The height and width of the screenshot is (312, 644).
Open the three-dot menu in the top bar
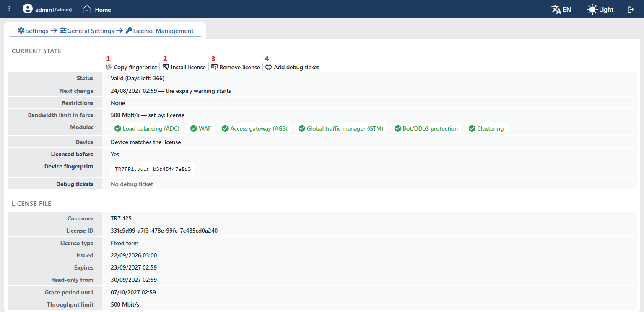pyautogui.click(x=9, y=9)
